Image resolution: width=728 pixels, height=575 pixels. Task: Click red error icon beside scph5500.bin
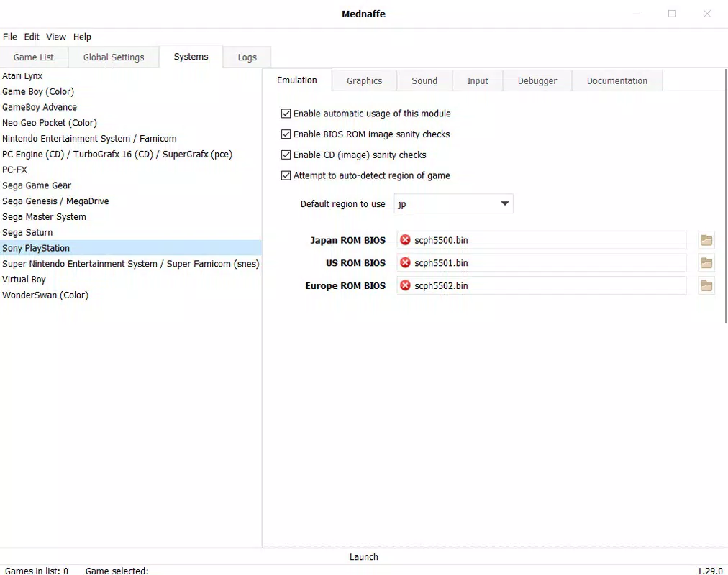[x=405, y=240]
